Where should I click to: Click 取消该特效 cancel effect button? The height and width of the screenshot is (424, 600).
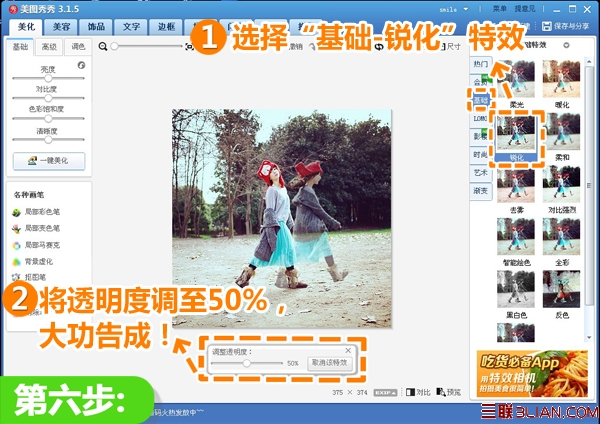click(329, 363)
